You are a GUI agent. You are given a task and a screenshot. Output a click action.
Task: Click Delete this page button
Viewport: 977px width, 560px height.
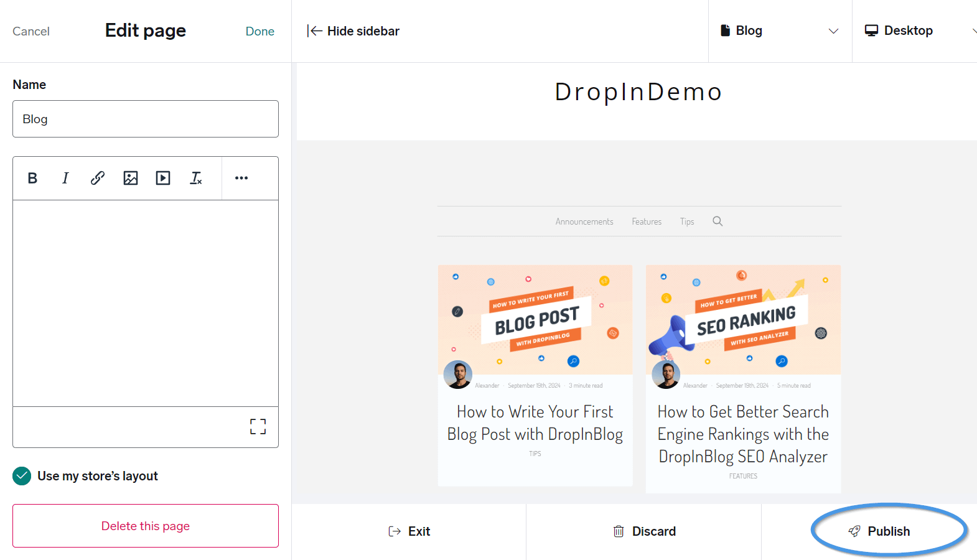[146, 526]
